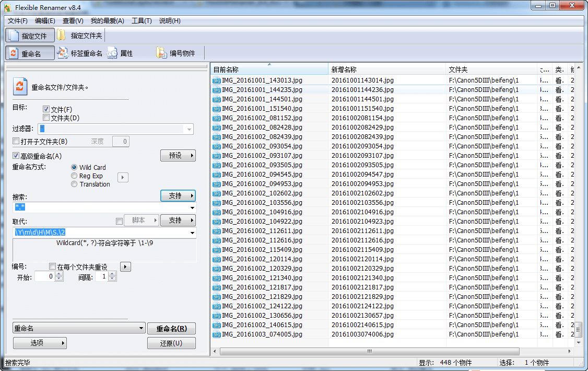Enable the 文件夹(D) target checkbox
The height and width of the screenshot is (371, 588).
click(46, 118)
